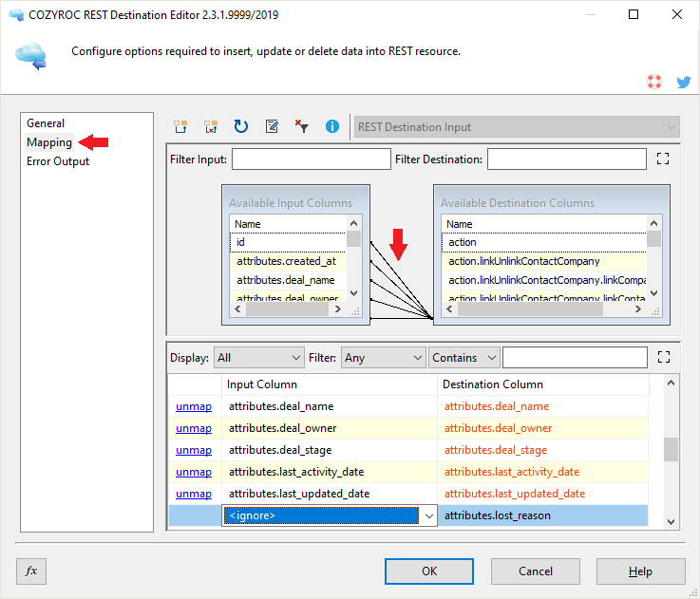
Task: Select attributes.deal_name in Available Input Columns
Action: click(288, 281)
